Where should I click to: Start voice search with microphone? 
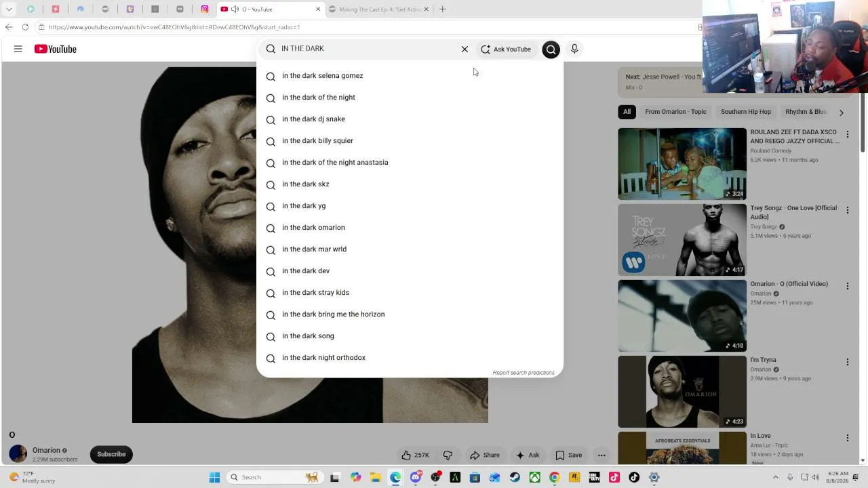pos(574,49)
